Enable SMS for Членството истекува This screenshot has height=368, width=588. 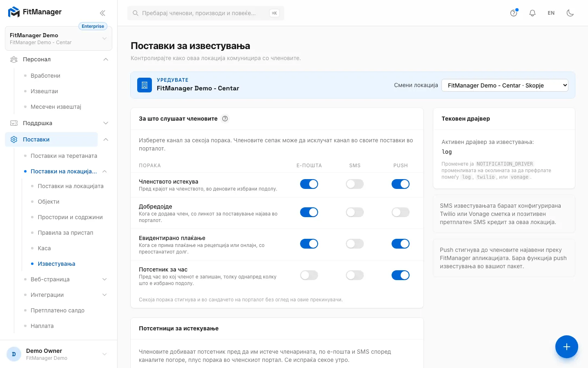click(x=355, y=184)
